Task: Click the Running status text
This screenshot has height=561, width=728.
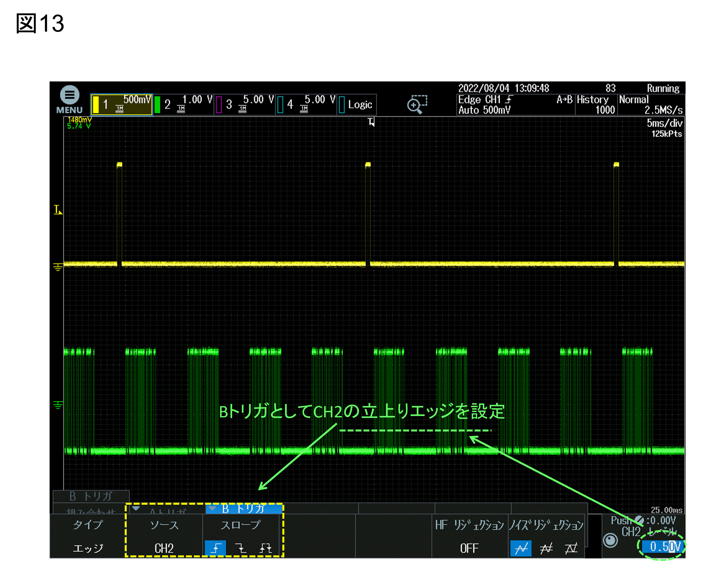Action: click(x=663, y=88)
